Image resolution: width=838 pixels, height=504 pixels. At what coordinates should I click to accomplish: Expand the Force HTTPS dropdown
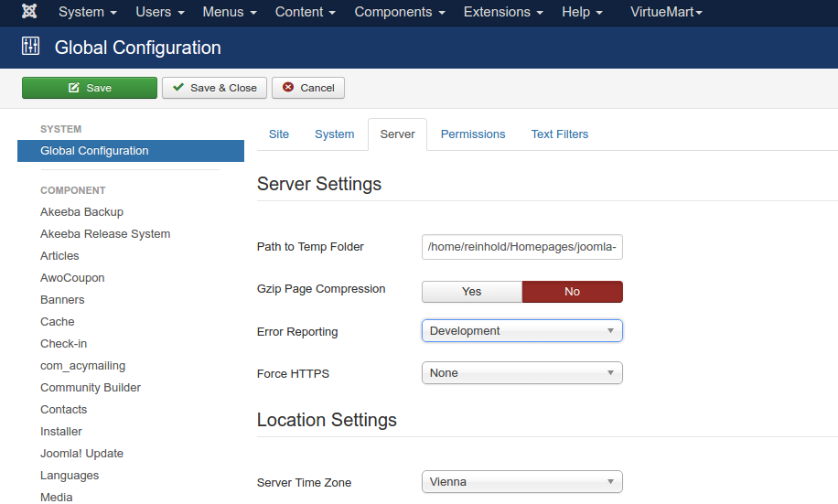click(521, 373)
